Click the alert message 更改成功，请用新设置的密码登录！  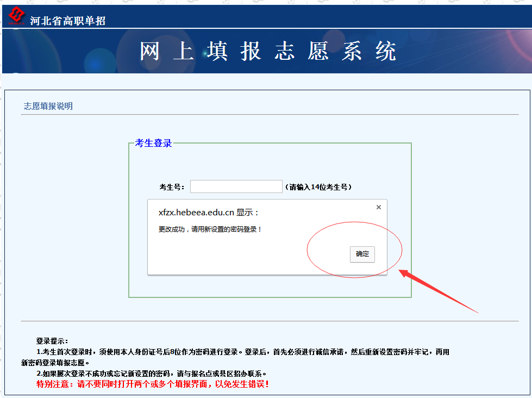coord(210,229)
